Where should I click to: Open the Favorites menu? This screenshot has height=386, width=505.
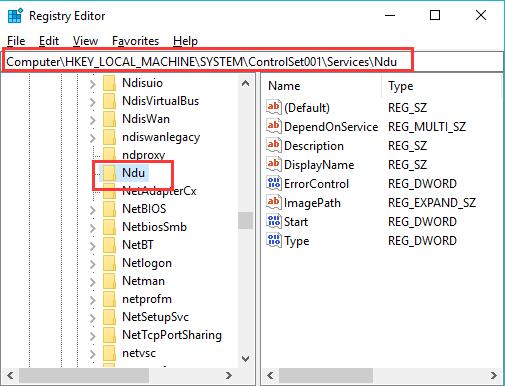click(x=135, y=41)
